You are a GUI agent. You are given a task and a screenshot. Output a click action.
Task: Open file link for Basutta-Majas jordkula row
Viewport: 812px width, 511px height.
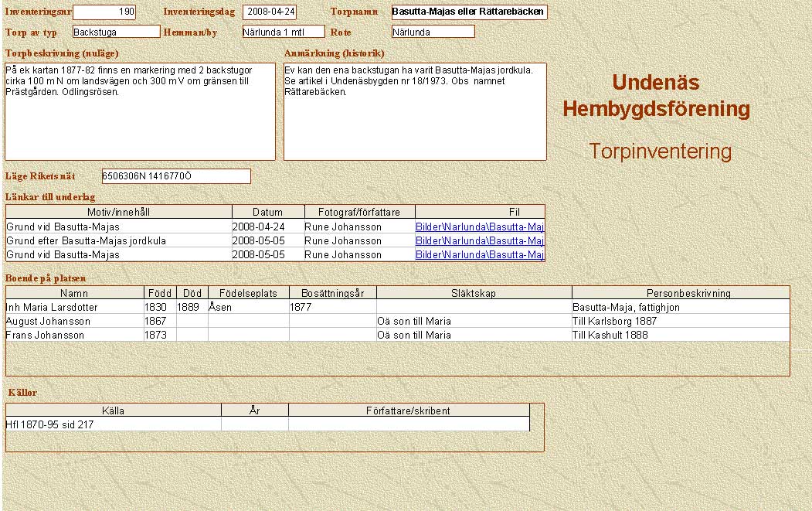[x=479, y=241]
